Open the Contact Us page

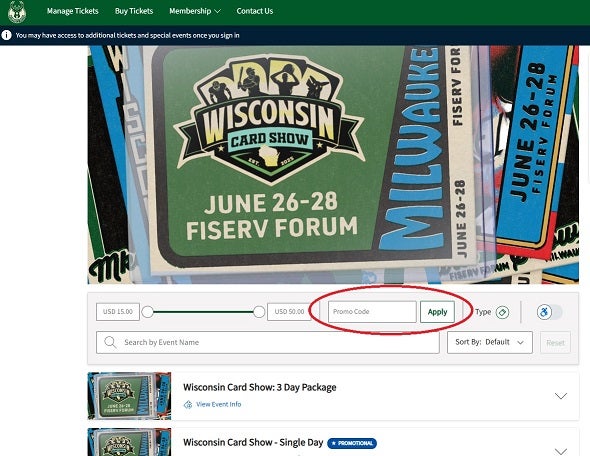click(x=255, y=11)
